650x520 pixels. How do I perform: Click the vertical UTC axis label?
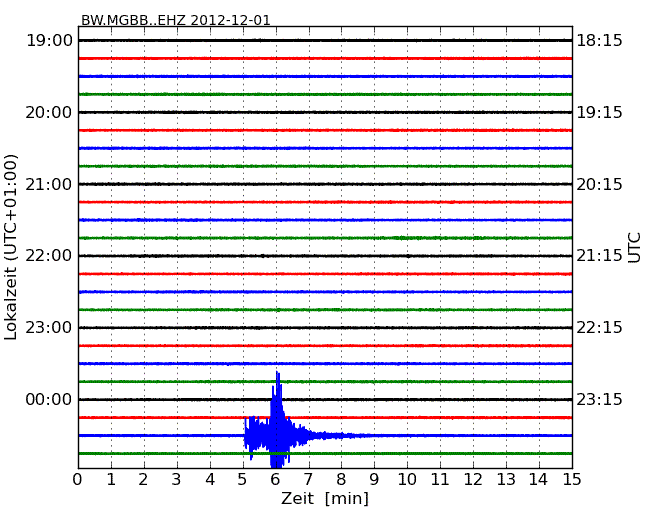coord(634,248)
